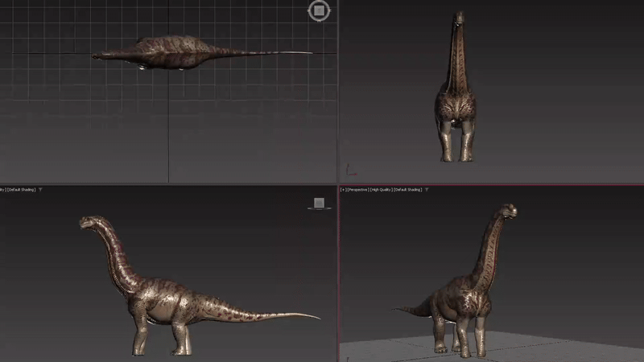Open [Default Shading] menu in side-view viewport
644x362 pixels.
(x=21, y=190)
